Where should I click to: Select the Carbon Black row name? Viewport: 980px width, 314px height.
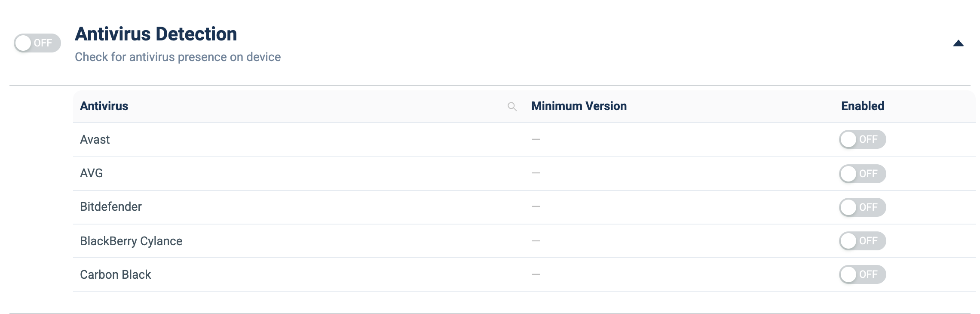pyautogui.click(x=116, y=274)
